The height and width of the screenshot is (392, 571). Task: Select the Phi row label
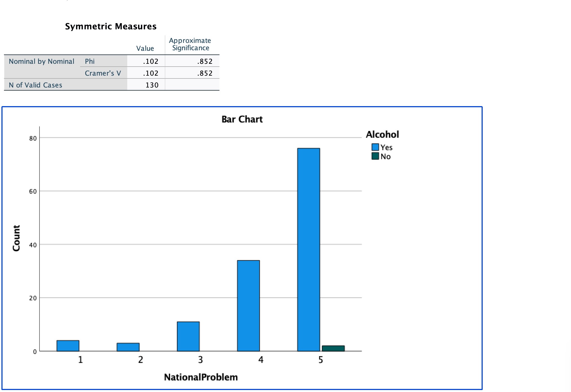pos(90,61)
